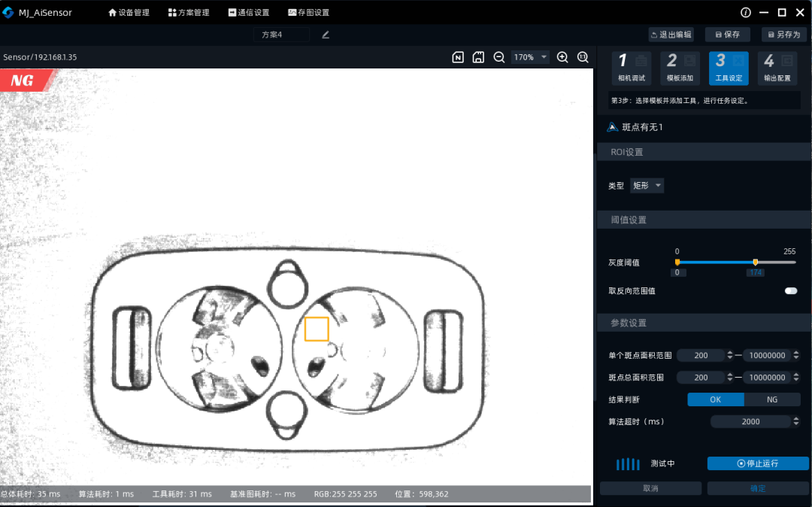Select NG for 结果判断
This screenshot has height=507, width=812.
pos(772,399)
